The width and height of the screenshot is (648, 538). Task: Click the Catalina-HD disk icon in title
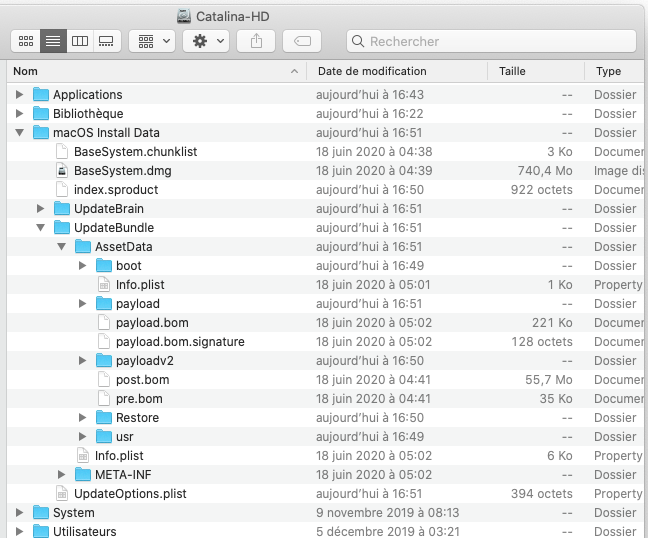coord(184,17)
